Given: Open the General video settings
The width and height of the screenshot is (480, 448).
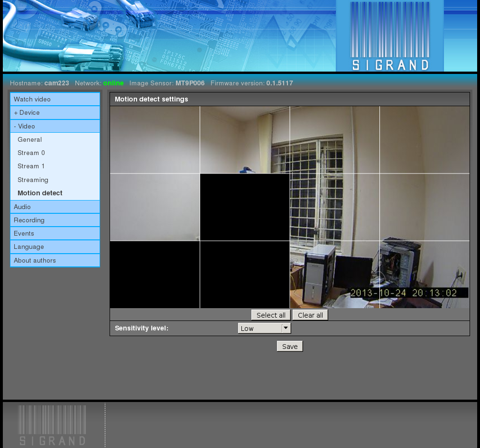Looking at the screenshot, I should coord(29,139).
